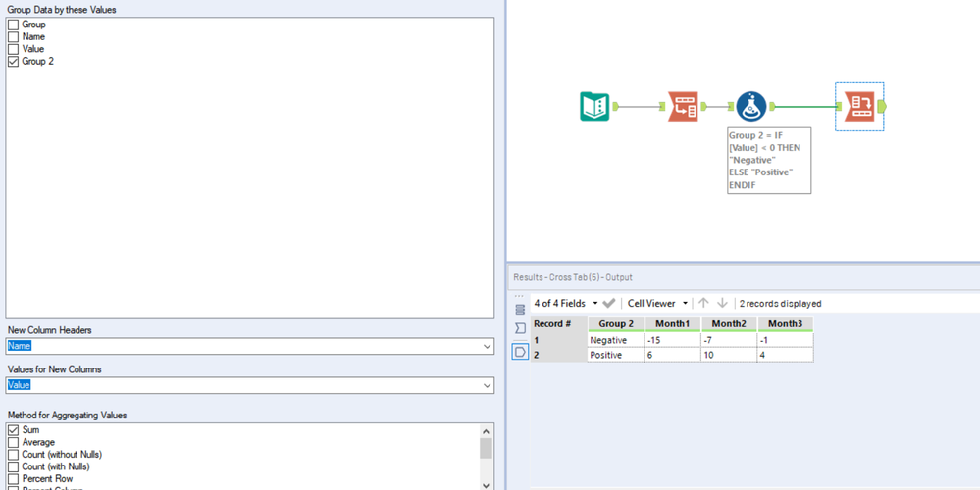The image size is (980, 490).
Task: Click the Transpose tool output anchor
Action: point(704,107)
